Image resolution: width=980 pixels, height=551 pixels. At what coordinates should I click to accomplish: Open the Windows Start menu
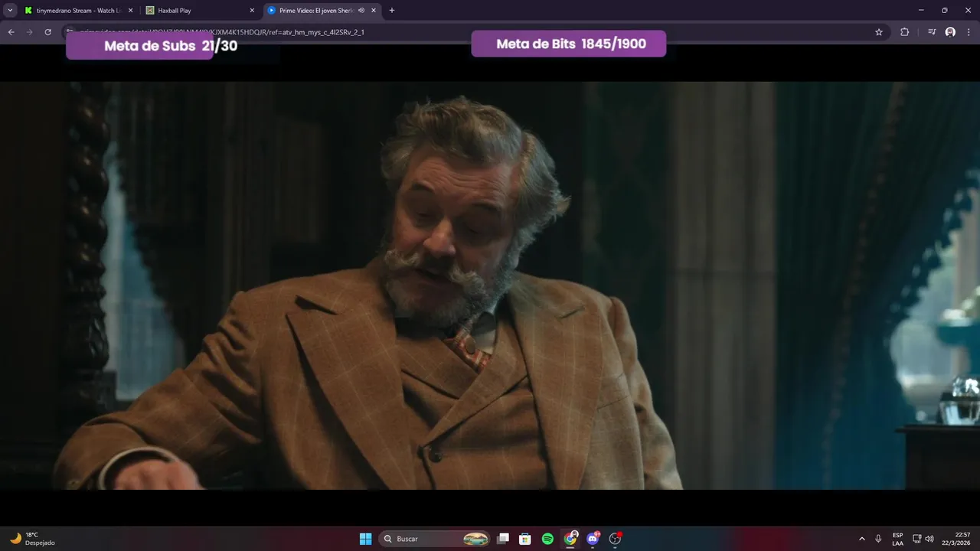366,539
